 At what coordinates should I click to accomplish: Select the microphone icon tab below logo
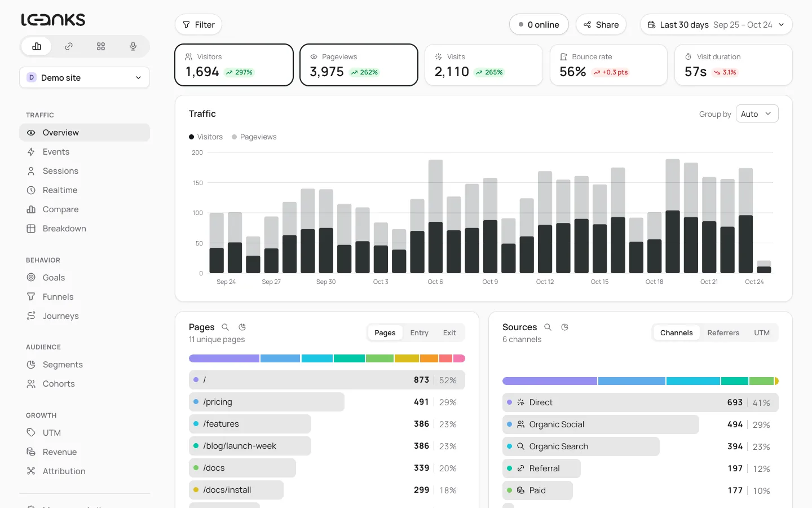click(133, 46)
